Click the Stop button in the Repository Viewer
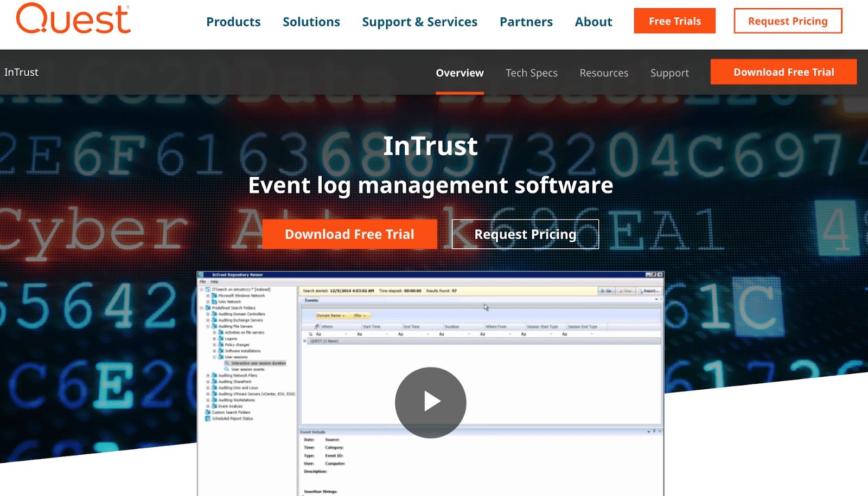868x496 pixels. click(x=626, y=291)
